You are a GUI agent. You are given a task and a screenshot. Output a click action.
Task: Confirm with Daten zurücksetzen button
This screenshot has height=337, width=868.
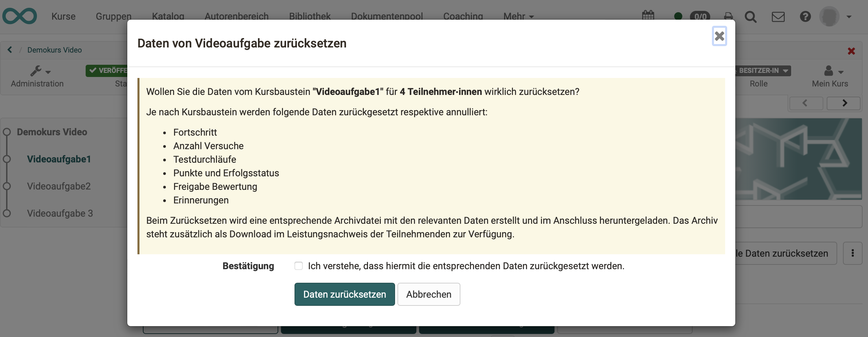point(344,294)
